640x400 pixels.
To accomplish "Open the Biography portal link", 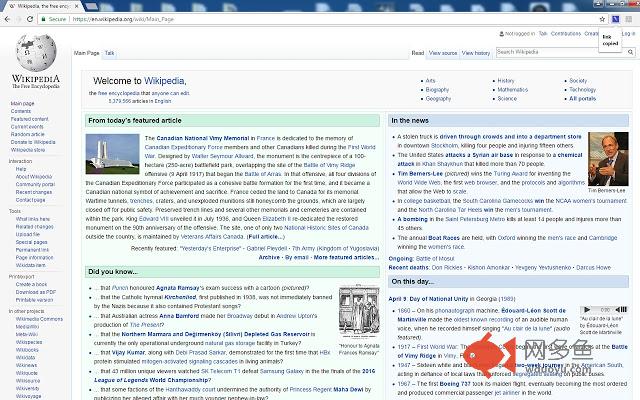I will point(437,90).
